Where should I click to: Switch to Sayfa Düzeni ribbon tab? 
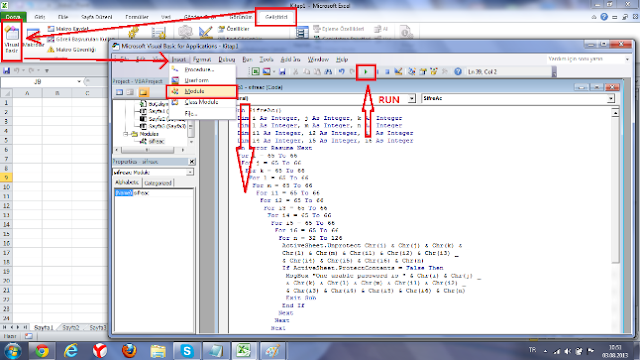click(x=96, y=17)
